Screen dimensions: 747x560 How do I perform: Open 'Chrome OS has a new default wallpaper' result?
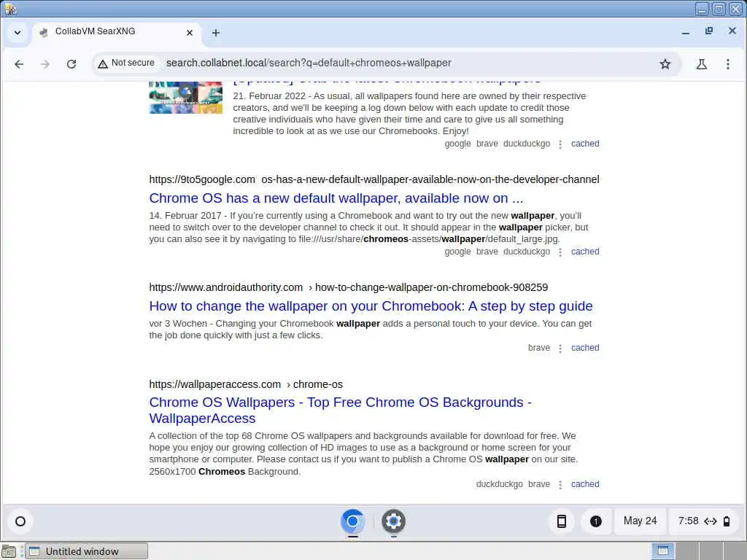336,198
